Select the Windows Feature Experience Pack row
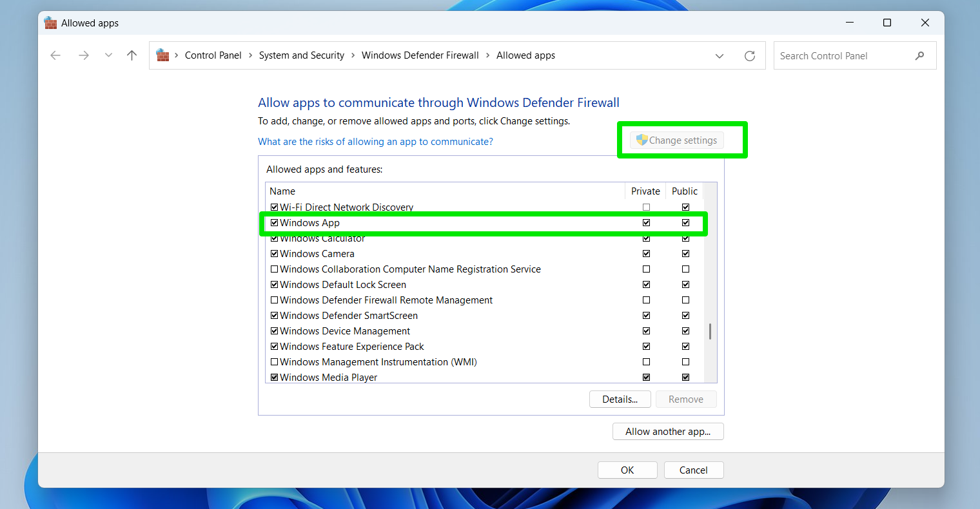Viewport: 980px width, 509px height. [485, 347]
